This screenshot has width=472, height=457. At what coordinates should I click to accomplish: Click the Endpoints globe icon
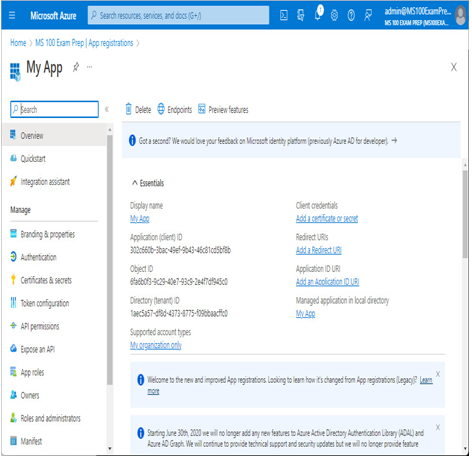161,109
